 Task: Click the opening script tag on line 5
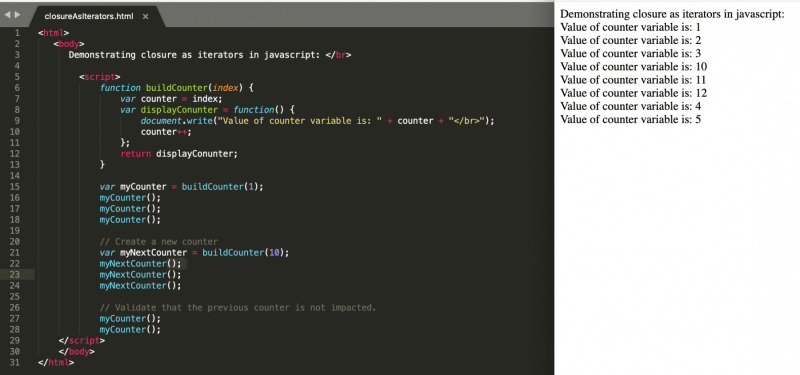pyautogui.click(x=99, y=77)
